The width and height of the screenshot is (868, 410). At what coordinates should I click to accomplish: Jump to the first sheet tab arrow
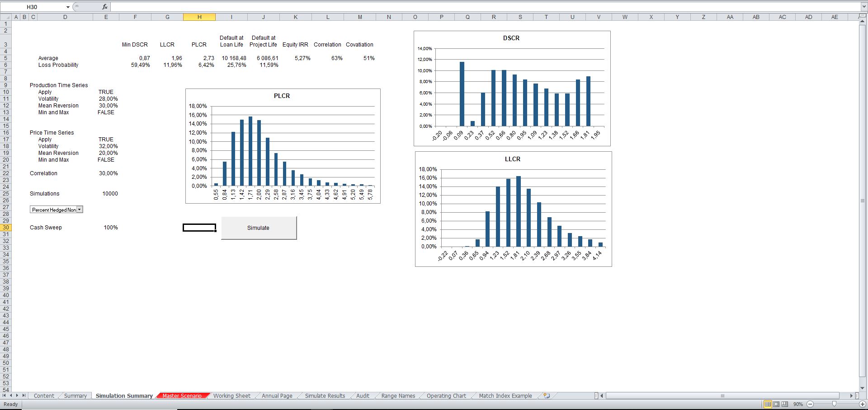[x=5, y=396]
